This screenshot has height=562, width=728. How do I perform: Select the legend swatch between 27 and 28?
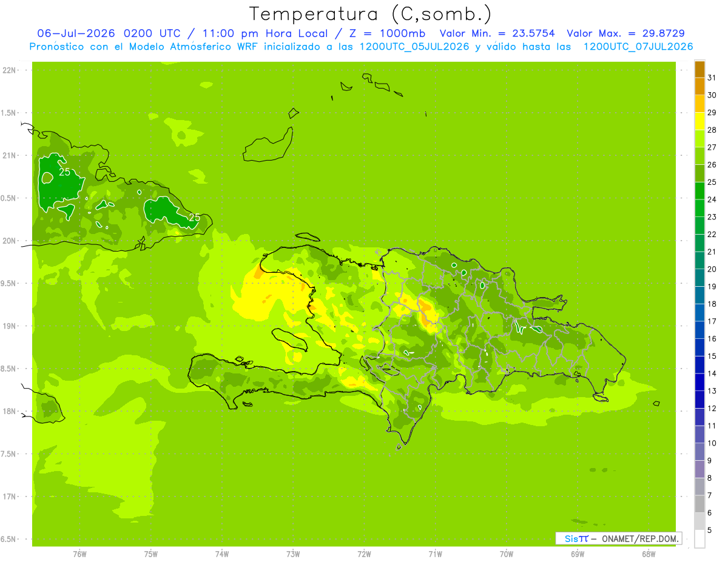click(699, 139)
